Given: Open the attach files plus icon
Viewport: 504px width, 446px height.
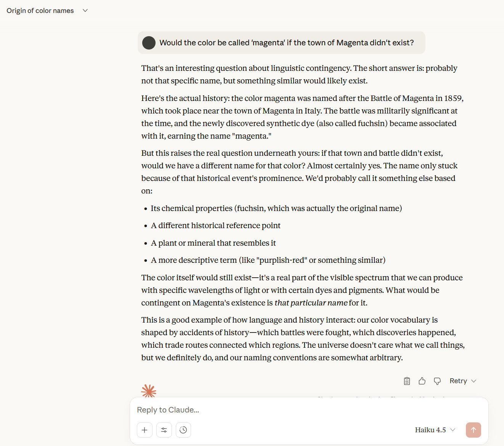Looking at the screenshot, I should [144, 430].
